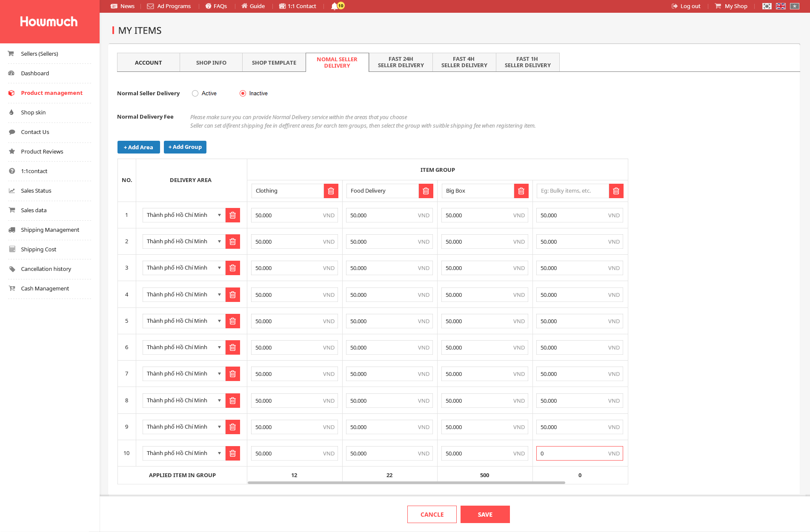810x532 pixels.
Task: Expand delivery area dropdown in row 5
Action: (183, 321)
